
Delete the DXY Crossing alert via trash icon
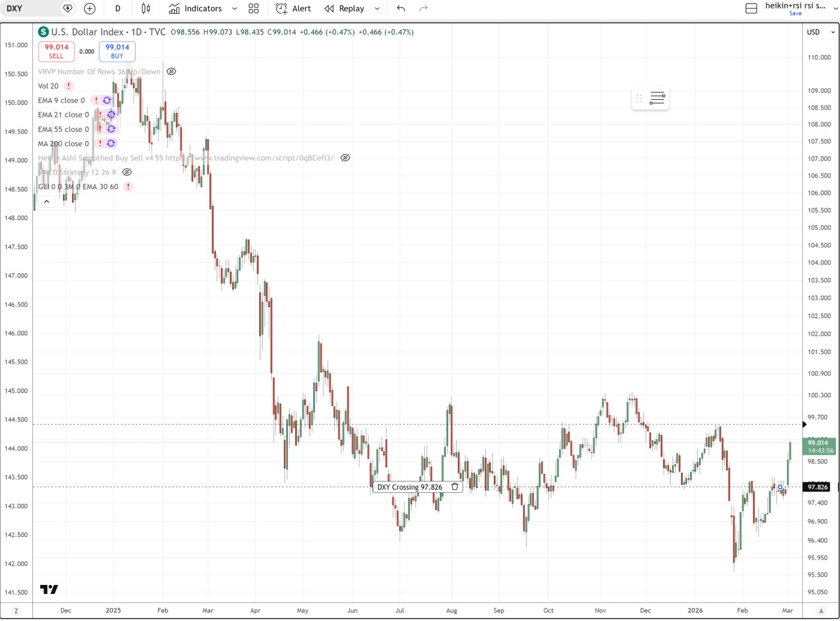[455, 487]
